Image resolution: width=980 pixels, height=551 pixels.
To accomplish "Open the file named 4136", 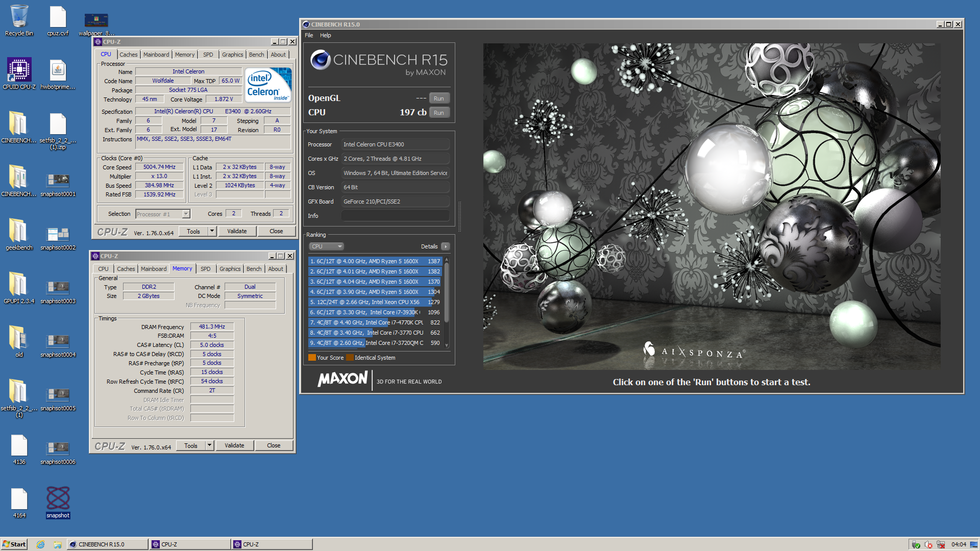I will coord(19,449).
